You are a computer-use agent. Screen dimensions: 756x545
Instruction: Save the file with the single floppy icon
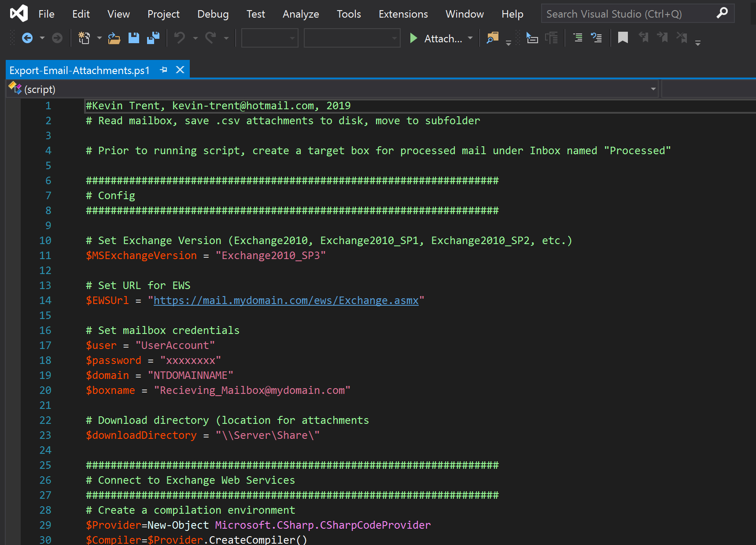point(134,38)
